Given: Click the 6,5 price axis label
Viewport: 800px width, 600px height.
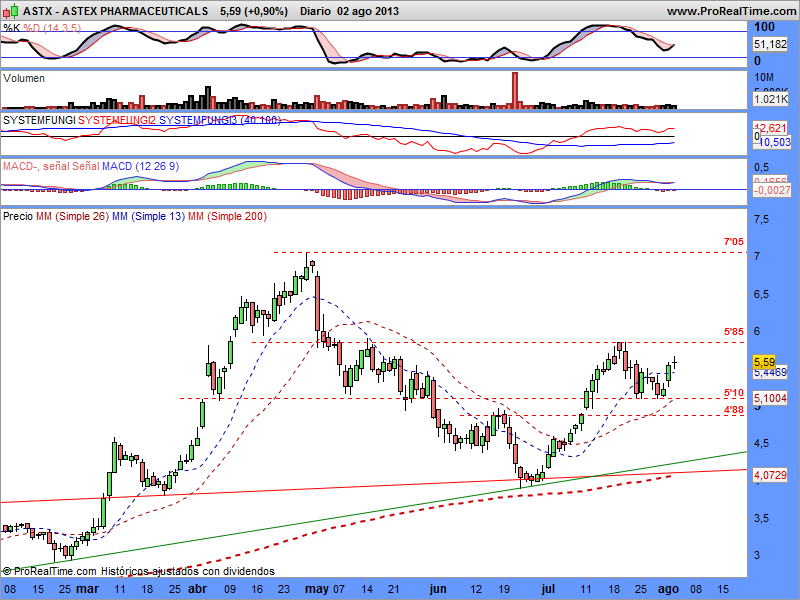Looking at the screenshot, I should [x=761, y=294].
